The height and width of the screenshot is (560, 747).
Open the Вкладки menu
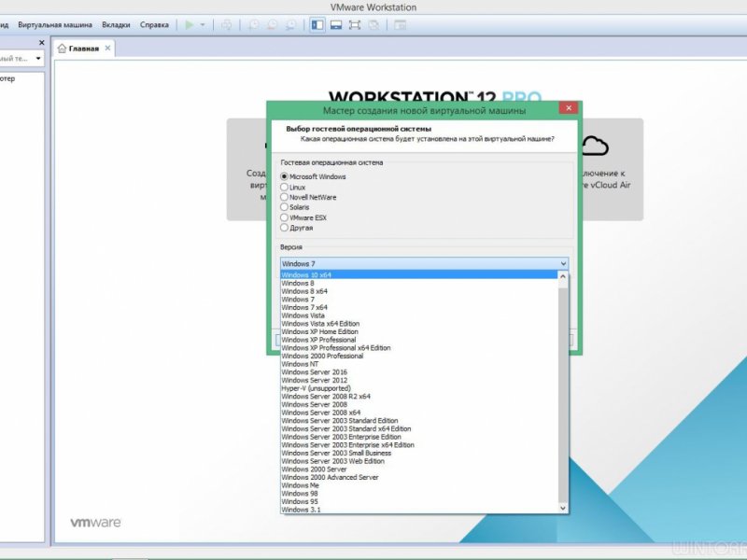116,25
